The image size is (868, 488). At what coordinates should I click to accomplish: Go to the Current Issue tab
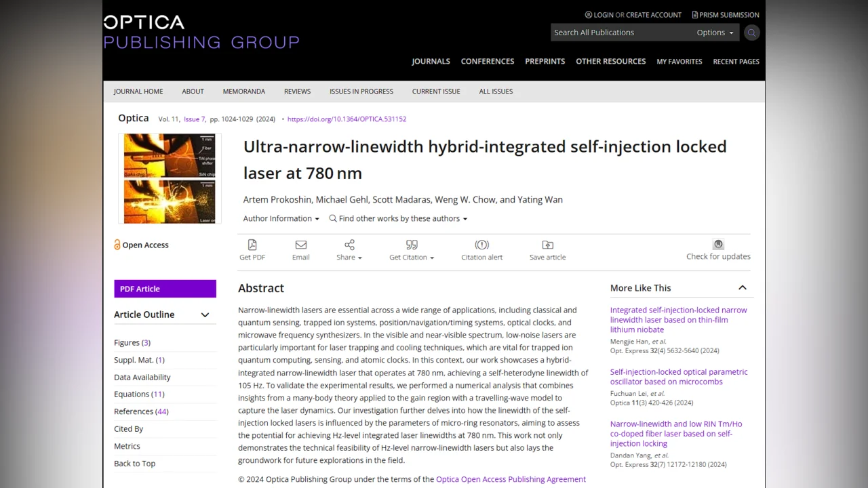436,91
